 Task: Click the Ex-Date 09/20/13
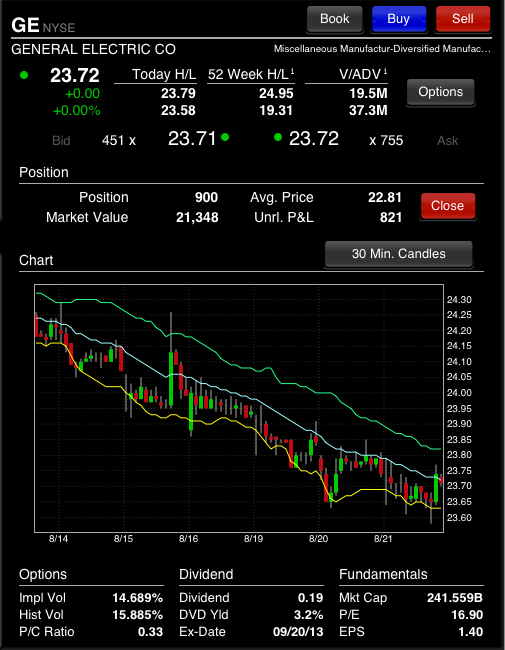(x=298, y=632)
